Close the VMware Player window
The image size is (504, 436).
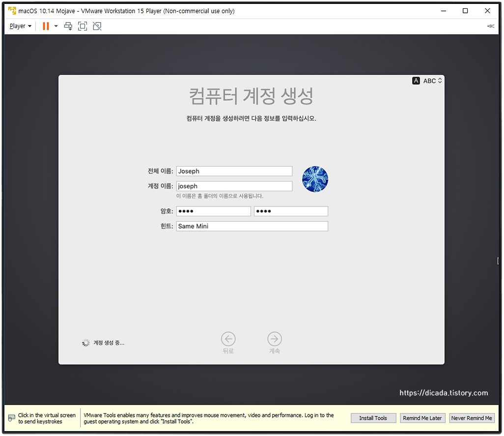point(487,11)
